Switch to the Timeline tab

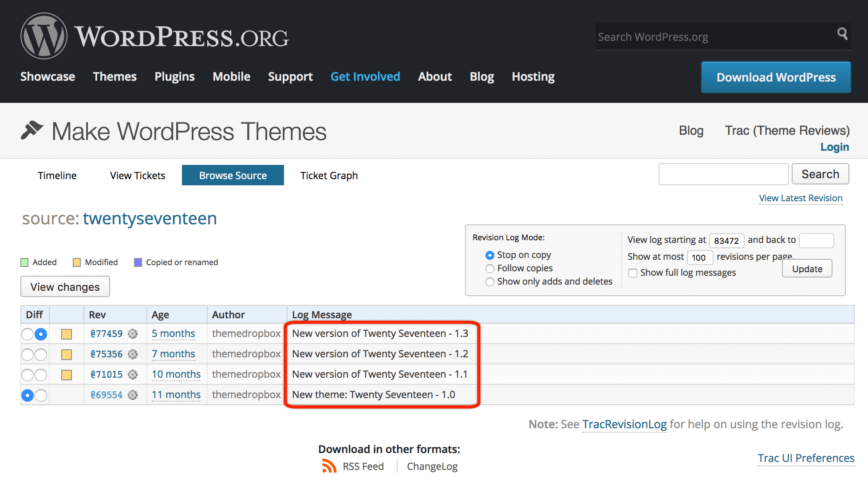(57, 176)
